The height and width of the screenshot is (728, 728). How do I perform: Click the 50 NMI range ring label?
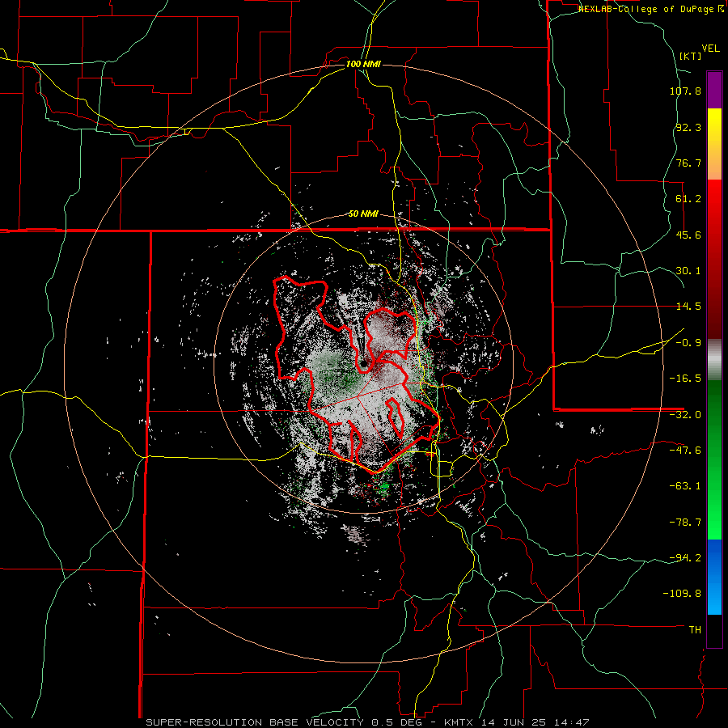[x=363, y=214]
